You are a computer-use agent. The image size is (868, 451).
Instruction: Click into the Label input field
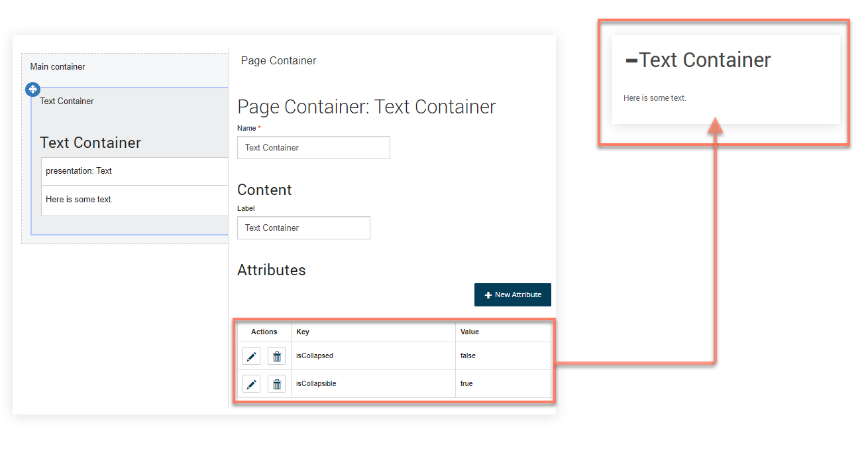[303, 228]
